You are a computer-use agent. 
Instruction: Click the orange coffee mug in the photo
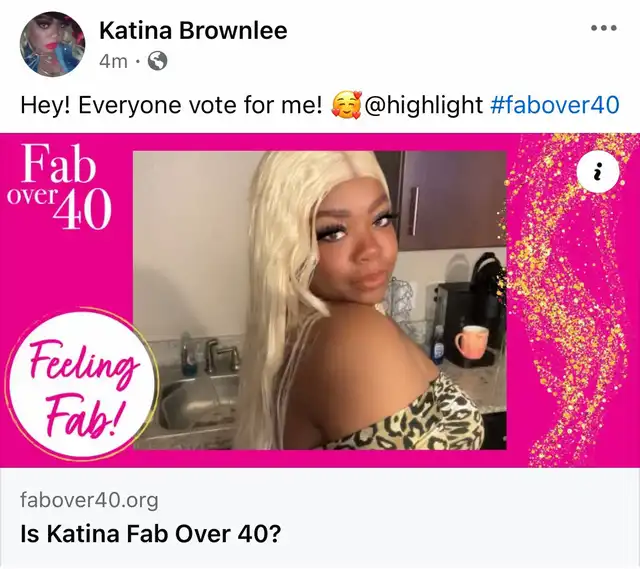point(471,340)
